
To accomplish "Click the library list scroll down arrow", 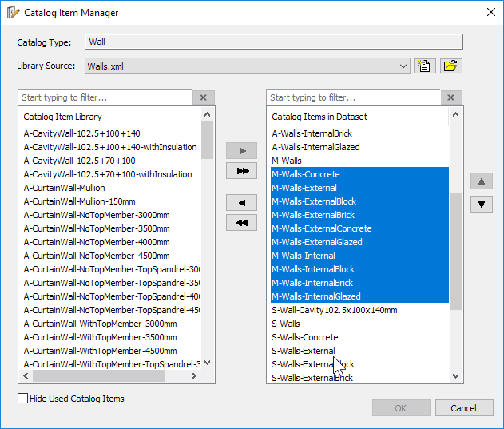I will point(208,363).
